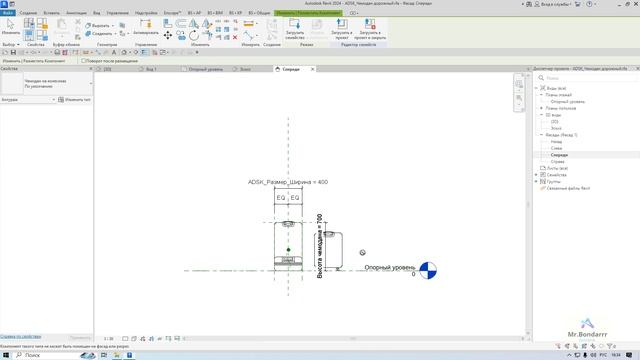
Task: Select 'Справа' elevation in Project Browser
Action: tap(557, 162)
